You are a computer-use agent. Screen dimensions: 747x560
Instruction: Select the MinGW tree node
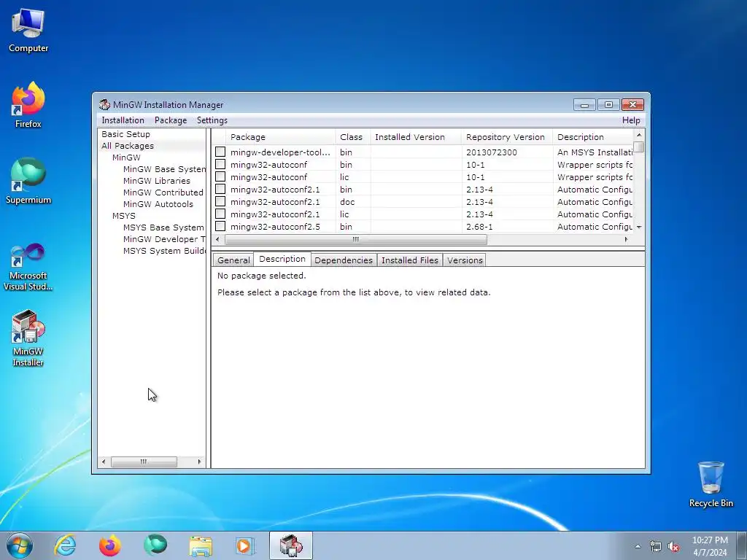126,157
